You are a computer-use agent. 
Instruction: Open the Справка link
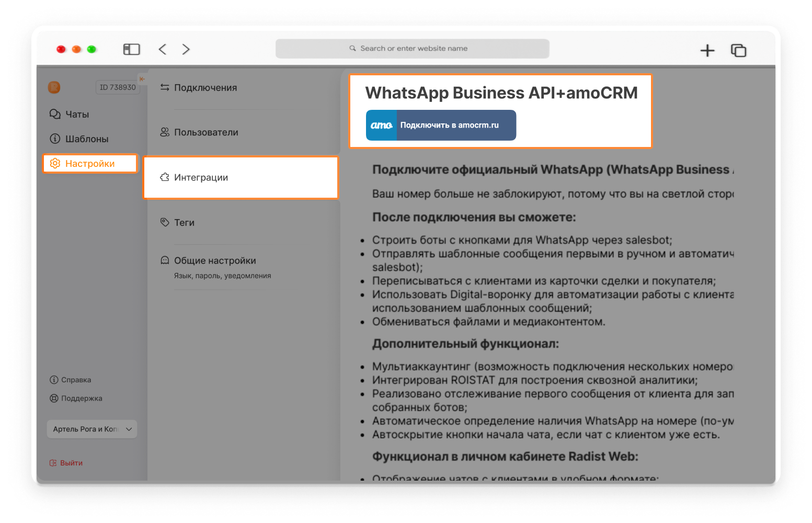[x=71, y=380]
